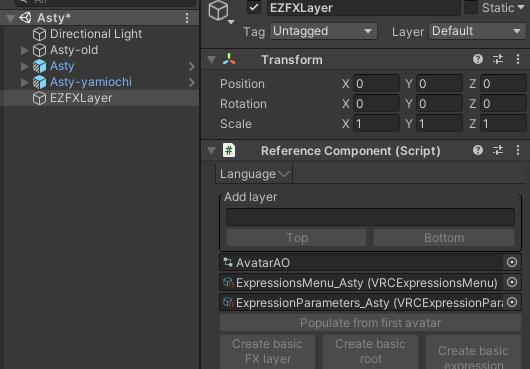Click the AvatarAO animator controller icon
The height and width of the screenshot is (369, 530).
(x=228, y=262)
